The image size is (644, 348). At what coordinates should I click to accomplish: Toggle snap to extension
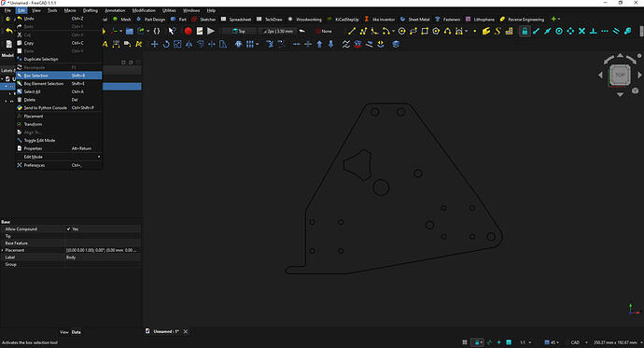click(x=605, y=31)
